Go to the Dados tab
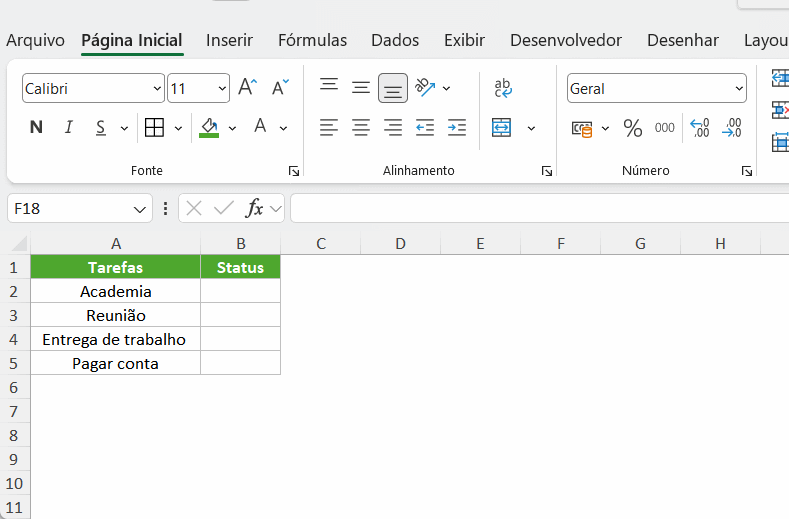This screenshot has height=519, width=789. coord(395,40)
